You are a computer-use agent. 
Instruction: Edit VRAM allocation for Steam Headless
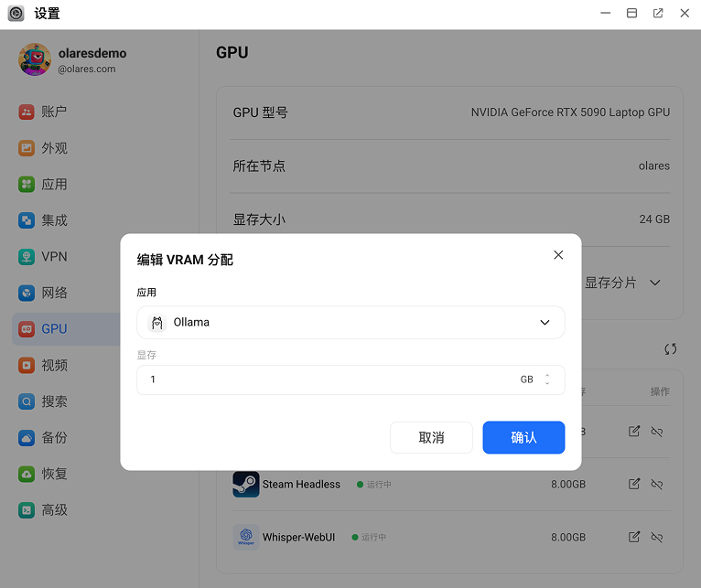point(634,484)
